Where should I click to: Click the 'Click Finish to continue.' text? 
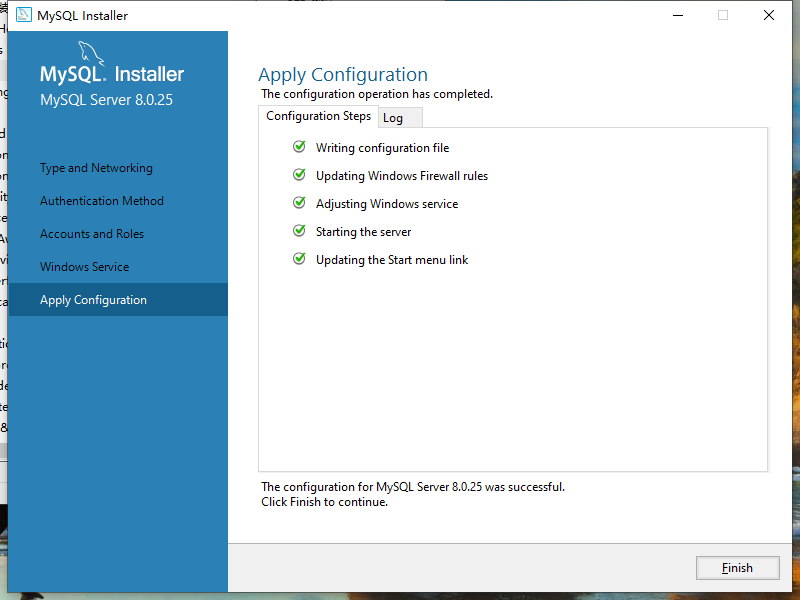324,502
